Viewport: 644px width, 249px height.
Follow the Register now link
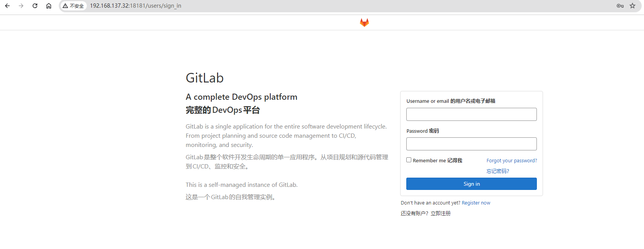coord(476,203)
